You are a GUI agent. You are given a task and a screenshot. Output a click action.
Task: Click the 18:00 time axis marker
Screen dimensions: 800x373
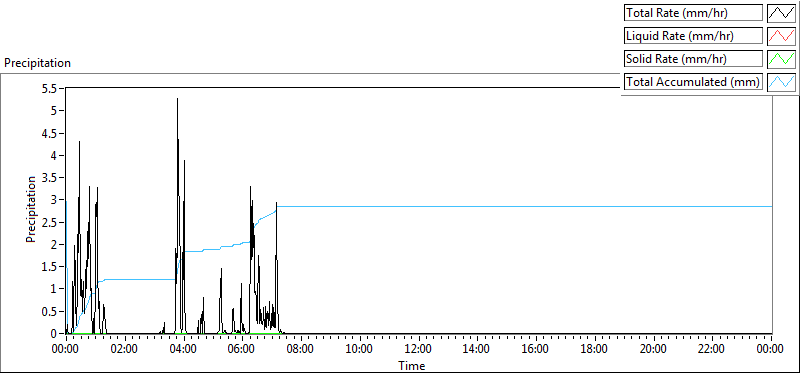tap(594, 350)
